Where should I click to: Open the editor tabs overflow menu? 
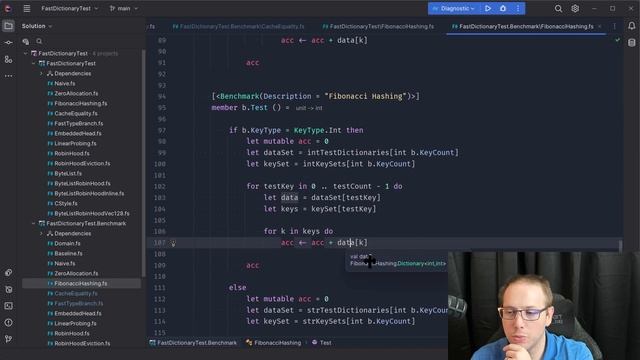coord(614,26)
